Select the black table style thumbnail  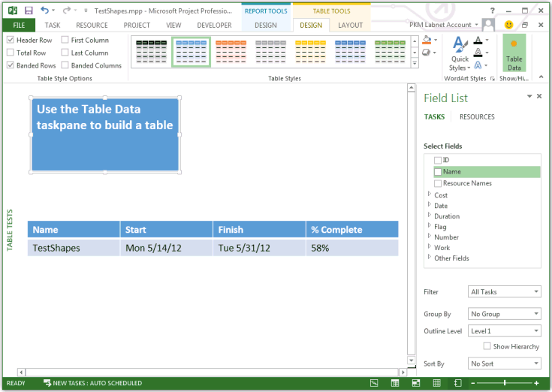tap(152, 52)
